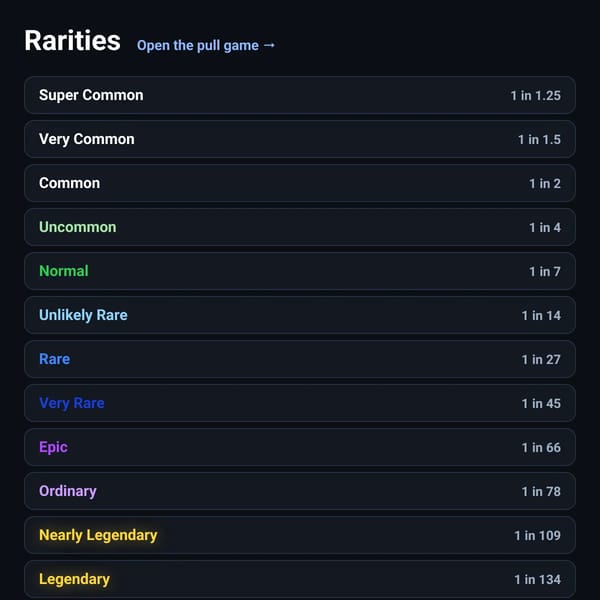This screenshot has height=600, width=600.
Task: Choose the Ordinary rarity row
Action: point(300,491)
